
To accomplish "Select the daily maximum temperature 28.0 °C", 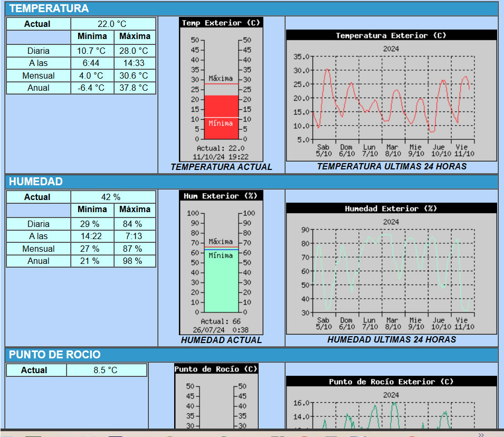I will point(134,51).
